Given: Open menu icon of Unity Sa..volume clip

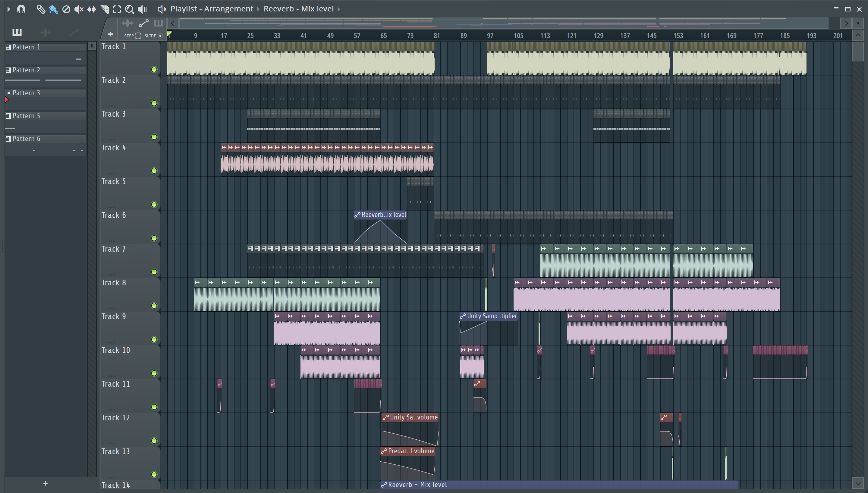Looking at the screenshot, I should pyautogui.click(x=385, y=417).
